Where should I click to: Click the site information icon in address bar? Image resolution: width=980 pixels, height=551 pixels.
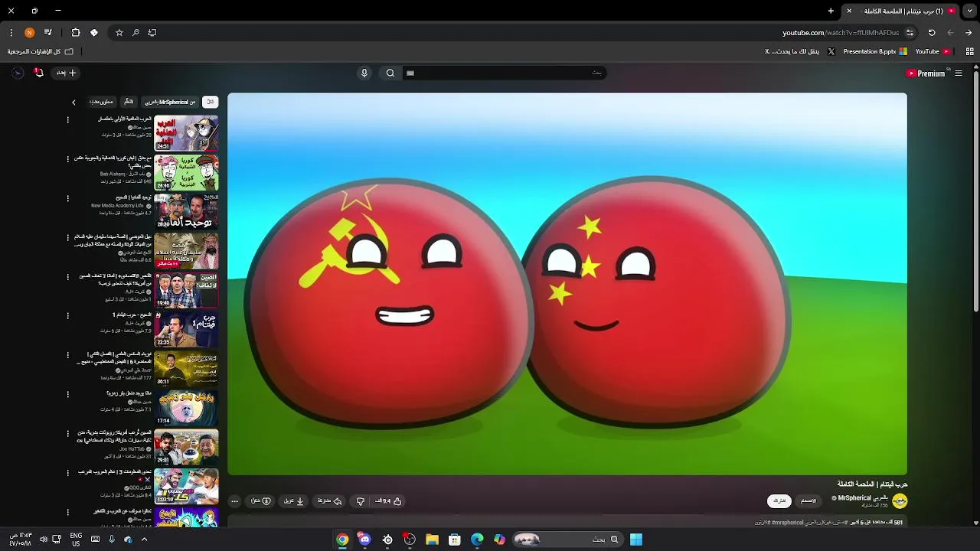[910, 33]
